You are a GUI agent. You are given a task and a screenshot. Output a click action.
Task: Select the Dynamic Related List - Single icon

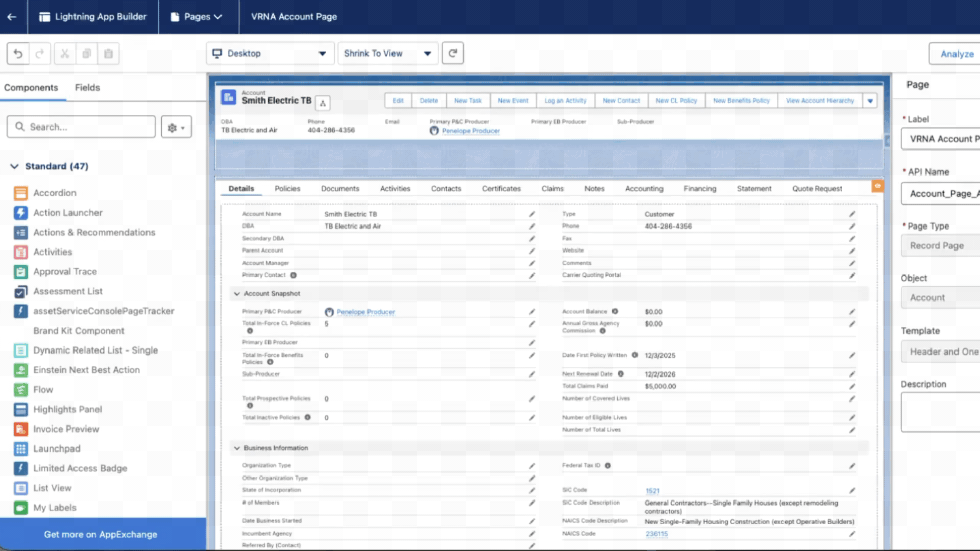click(21, 350)
